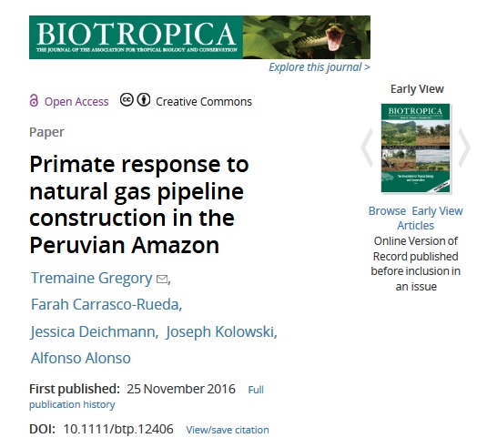
Task: Open Tremaine Gregory author link
Action: 92,278
